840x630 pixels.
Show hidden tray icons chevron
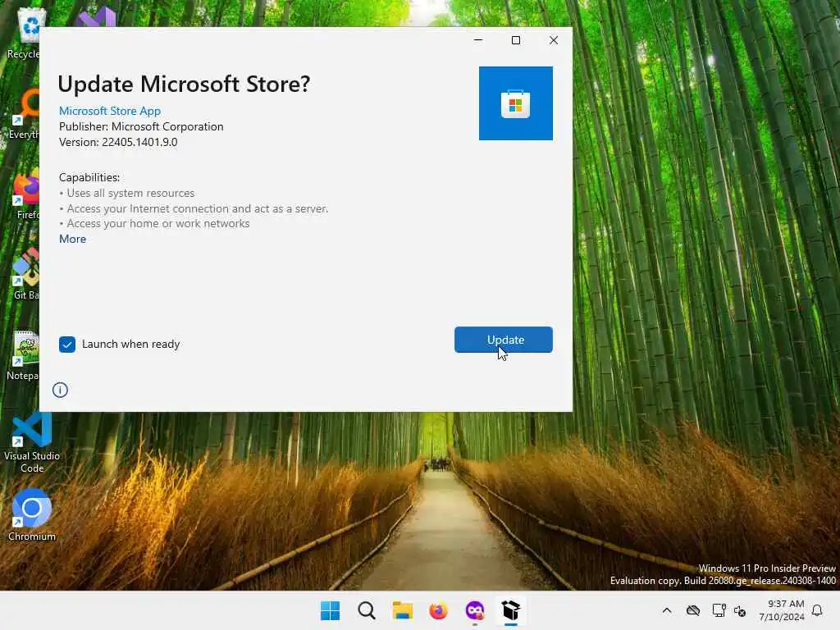click(666, 610)
